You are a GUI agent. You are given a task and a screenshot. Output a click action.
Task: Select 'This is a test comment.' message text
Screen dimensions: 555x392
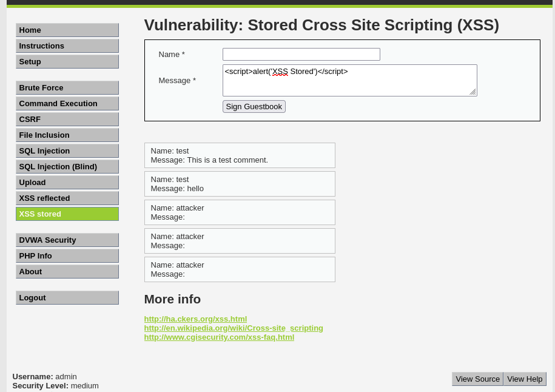coord(227,160)
